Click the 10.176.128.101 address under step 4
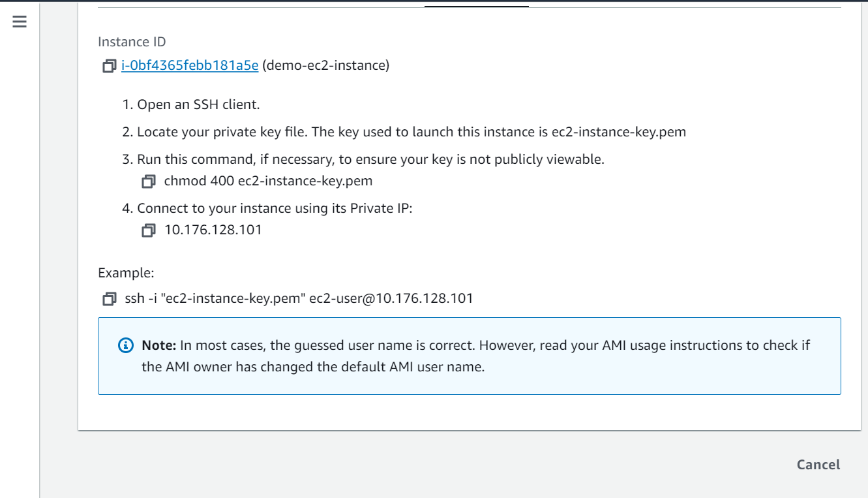 click(213, 230)
